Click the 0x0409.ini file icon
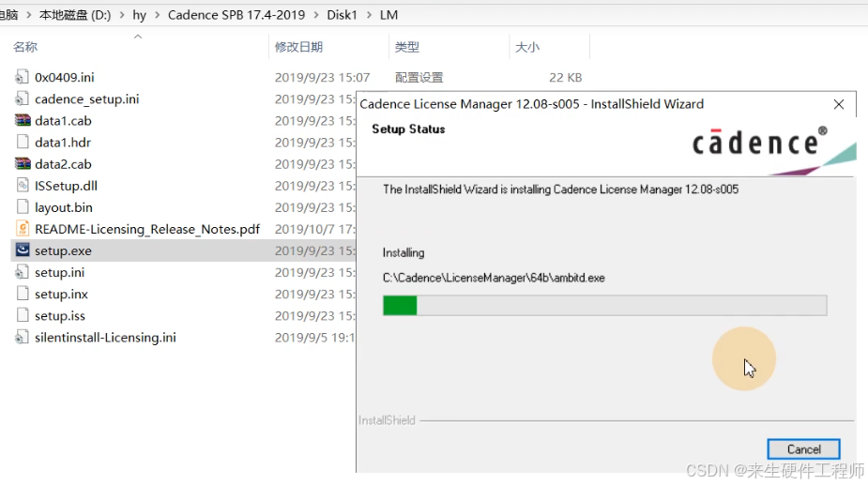 click(23, 77)
